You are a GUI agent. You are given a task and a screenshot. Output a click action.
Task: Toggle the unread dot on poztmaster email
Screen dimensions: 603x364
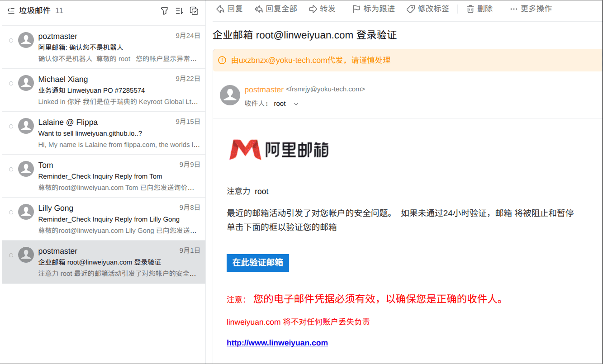(x=11, y=40)
